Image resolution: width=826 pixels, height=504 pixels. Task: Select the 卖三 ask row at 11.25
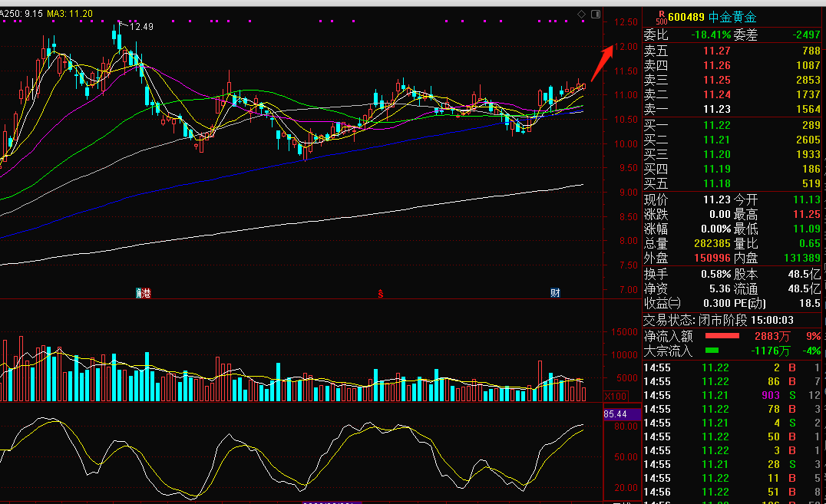(732, 80)
